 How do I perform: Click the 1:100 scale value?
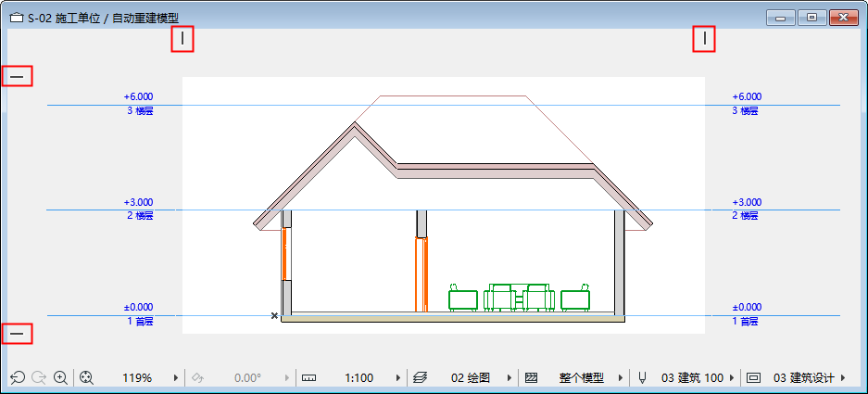(x=359, y=378)
